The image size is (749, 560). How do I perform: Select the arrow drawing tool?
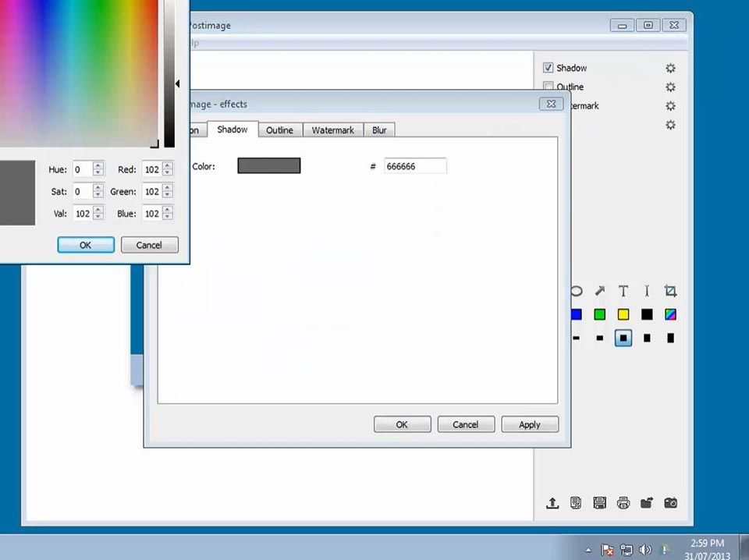[x=600, y=291]
